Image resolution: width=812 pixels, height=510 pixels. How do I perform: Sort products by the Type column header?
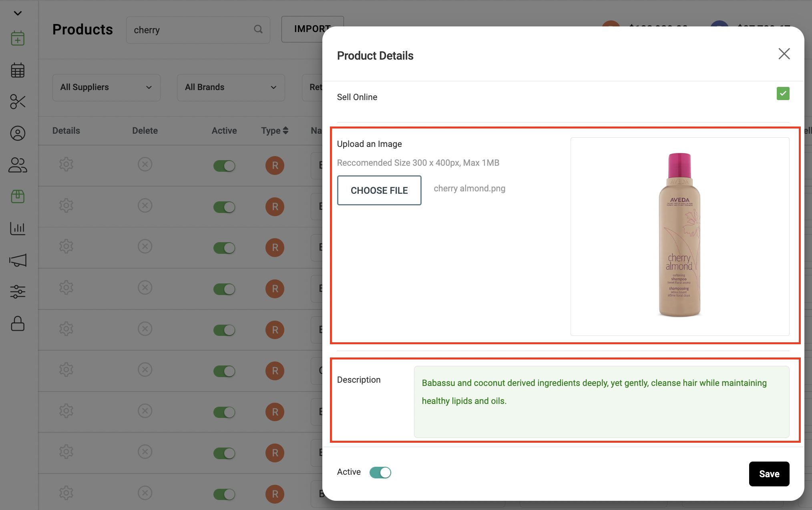(275, 131)
